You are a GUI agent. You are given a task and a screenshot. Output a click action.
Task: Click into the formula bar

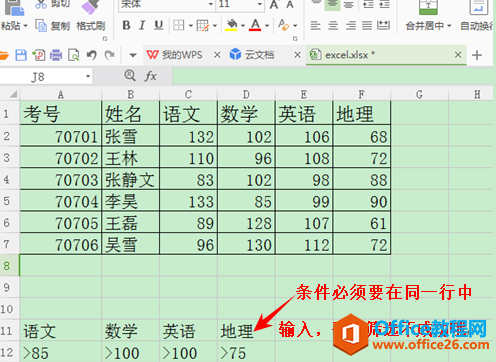pyautogui.click(x=332, y=76)
